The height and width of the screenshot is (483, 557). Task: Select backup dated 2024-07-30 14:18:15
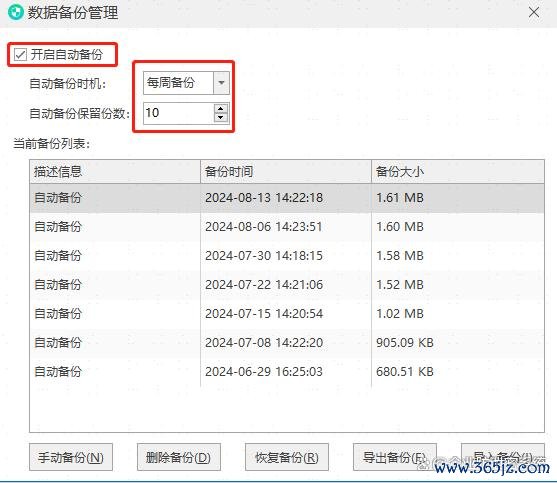[287, 256]
